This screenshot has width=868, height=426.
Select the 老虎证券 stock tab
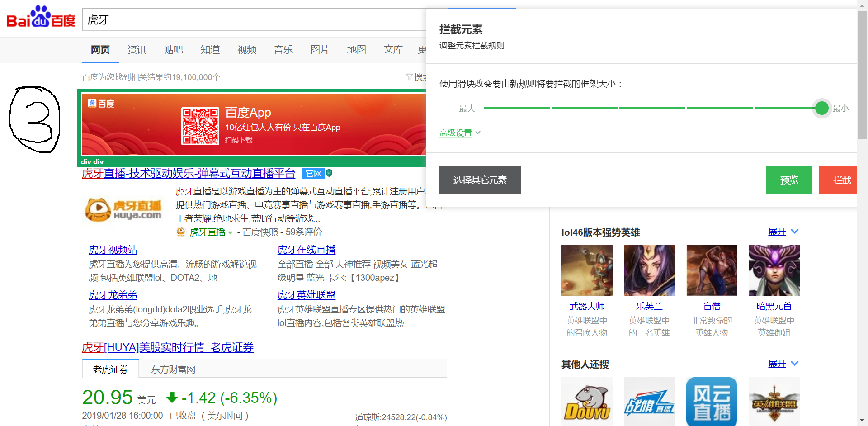(111, 369)
